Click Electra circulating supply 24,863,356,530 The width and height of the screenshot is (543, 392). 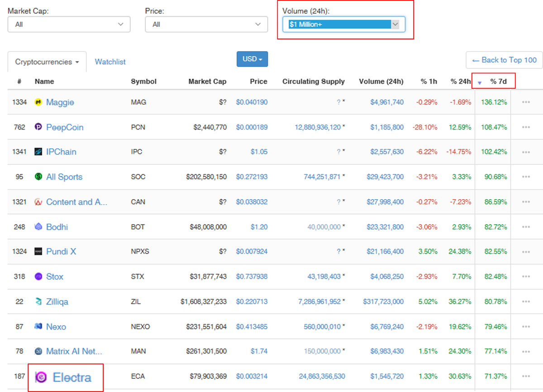coord(322,376)
